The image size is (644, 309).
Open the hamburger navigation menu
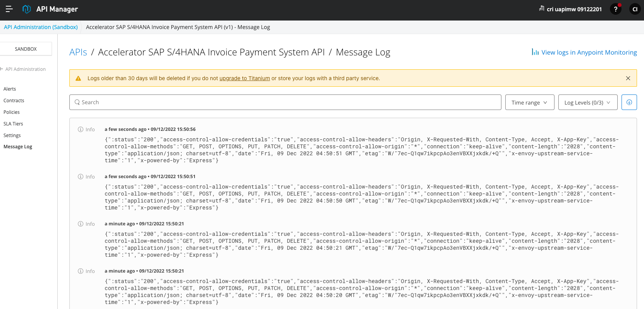tap(9, 9)
